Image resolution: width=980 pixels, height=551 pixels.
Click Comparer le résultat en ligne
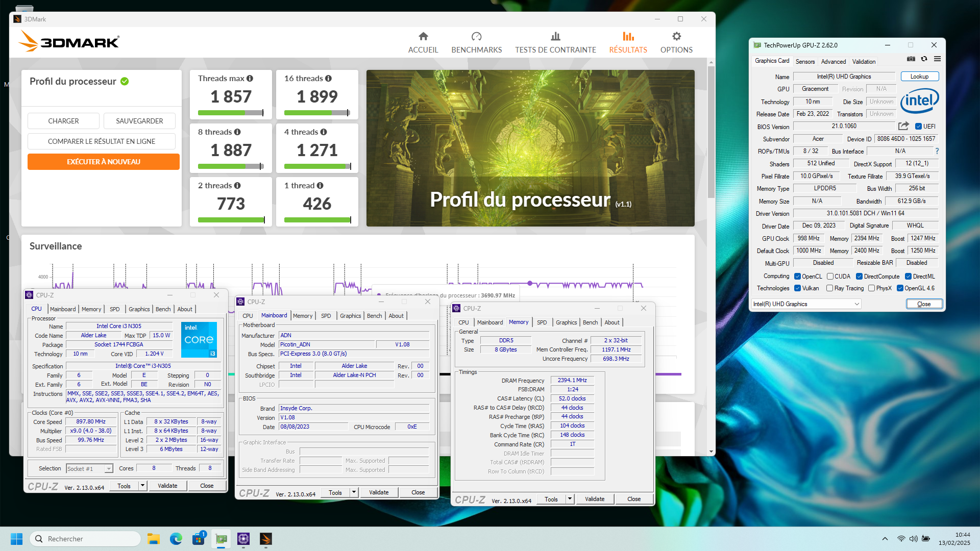point(102,141)
